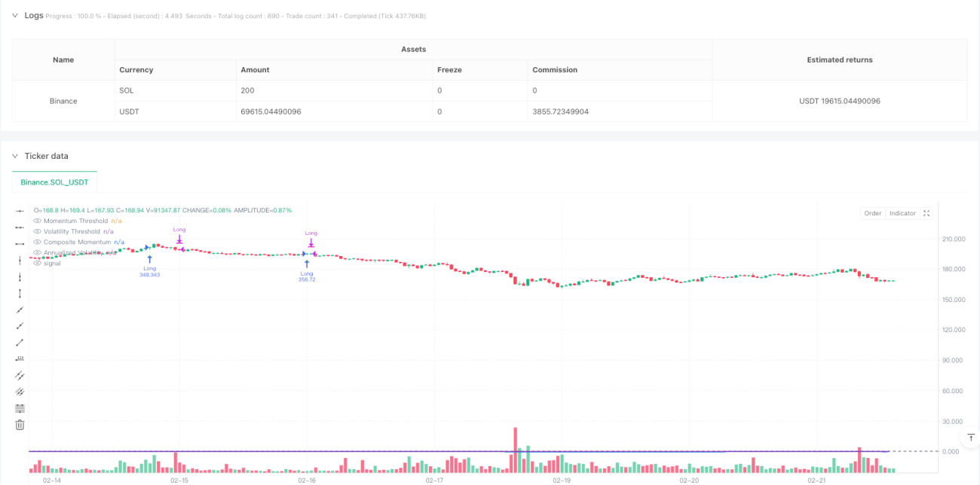Switch to the Binance.SOL_USDT tab
This screenshot has width=980, height=485.
[x=54, y=182]
